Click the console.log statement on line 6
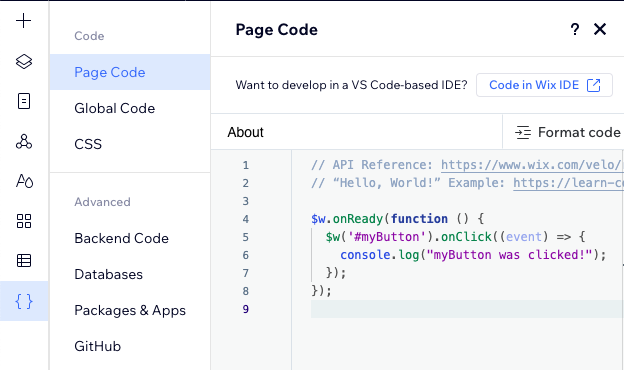This screenshot has height=370, width=624. click(473, 255)
